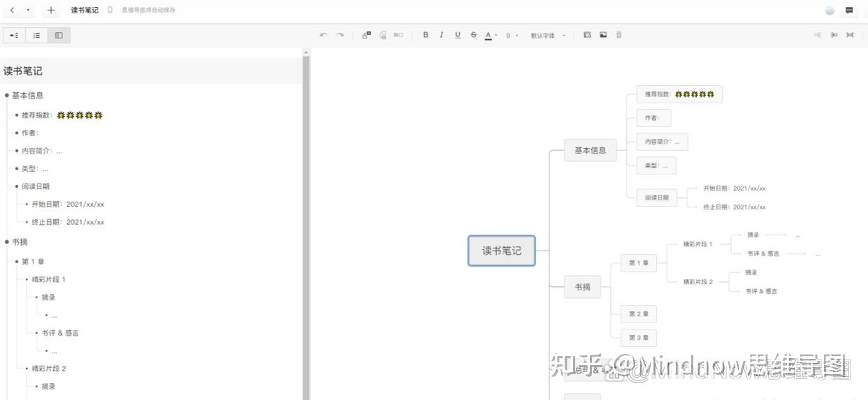This screenshot has width=868, height=400.
Task: Open the 默认字体 font dropdown
Action: 548,35
